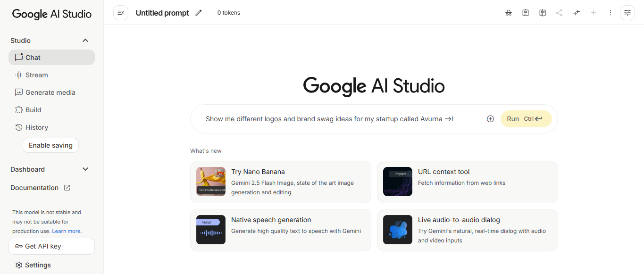Viewport: 644px width, 274px height.
Task: Open the system instructions clipboard icon
Action: point(526,13)
